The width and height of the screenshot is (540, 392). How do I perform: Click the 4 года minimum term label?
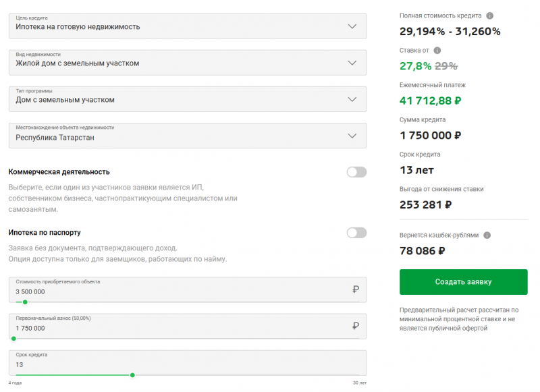click(x=15, y=383)
